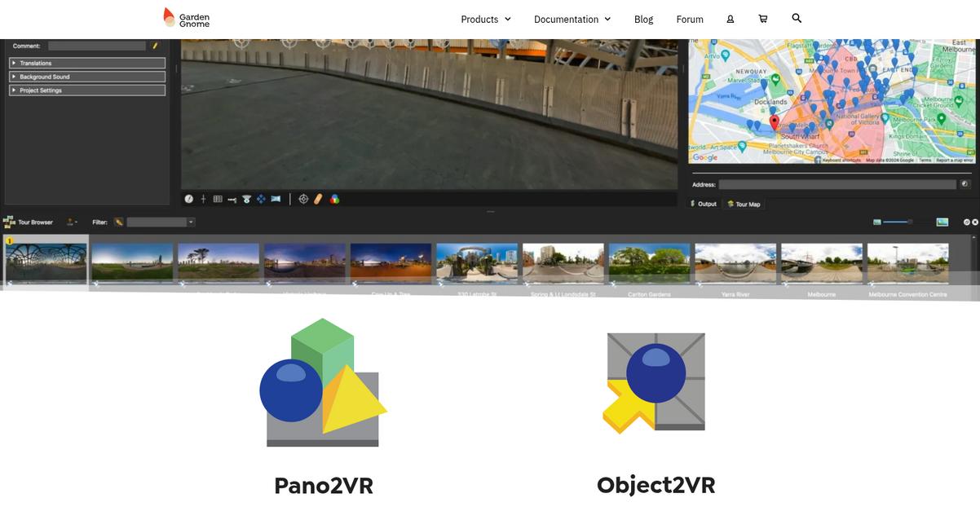This screenshot has width=980, height=511.
Task: Select the first thumbnail with badge 1
Action: [46, 262]
